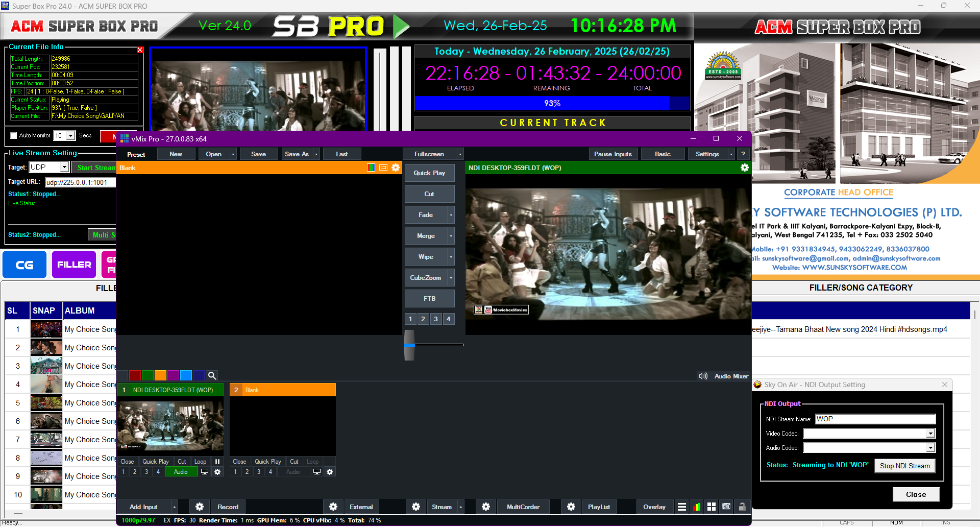This screenshot has height=527, width=980.
Task: Toggle overlay 1 in the transition column
Action: (x=410, y=319)
